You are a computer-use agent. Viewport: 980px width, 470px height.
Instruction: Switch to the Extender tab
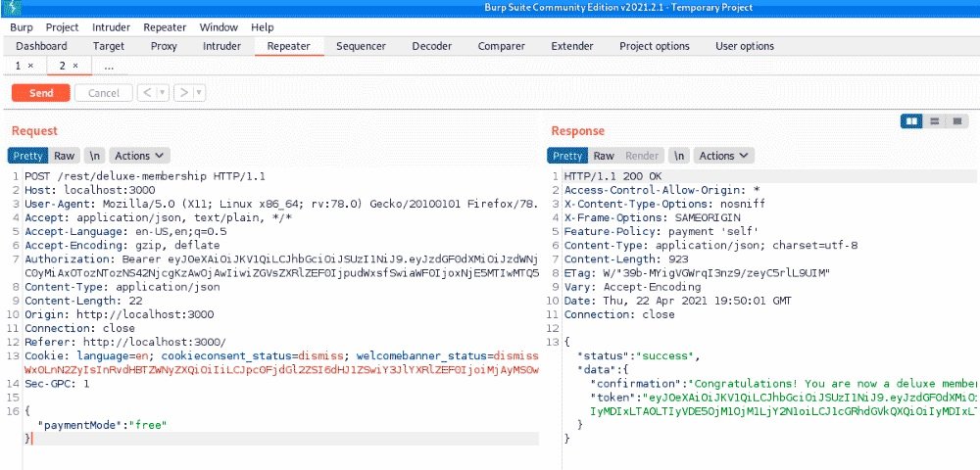pyautogui.click(x=572, y=46)
